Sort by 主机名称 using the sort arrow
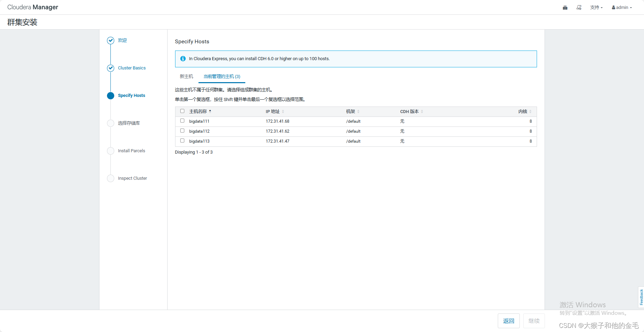644x332 pixels. (210, 111)
